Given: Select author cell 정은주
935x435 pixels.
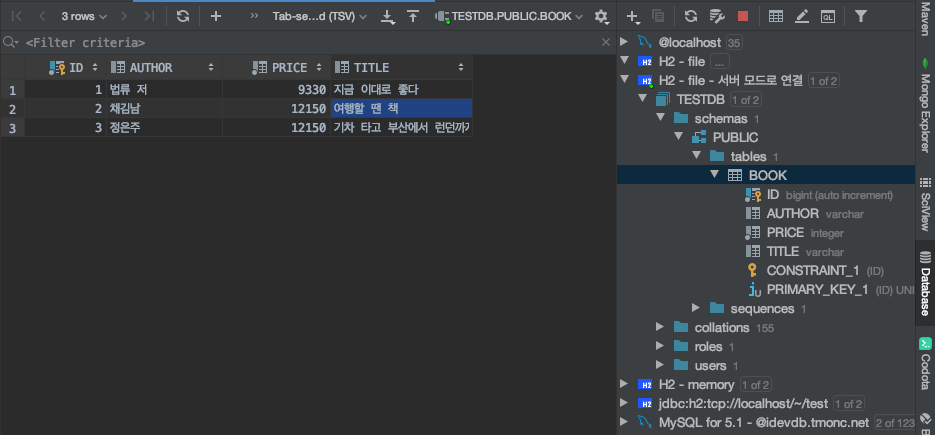Looking at the screenshot, I should coord(165,127).
